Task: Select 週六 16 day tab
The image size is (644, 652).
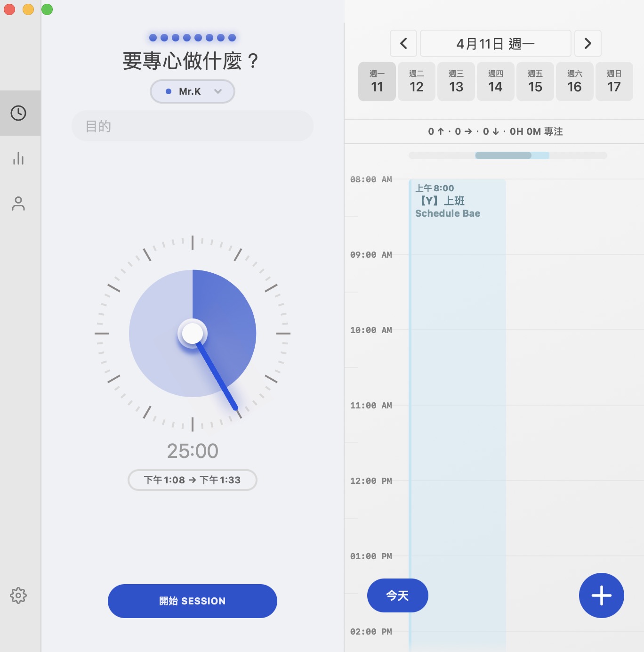Action: tap(575, 81)
